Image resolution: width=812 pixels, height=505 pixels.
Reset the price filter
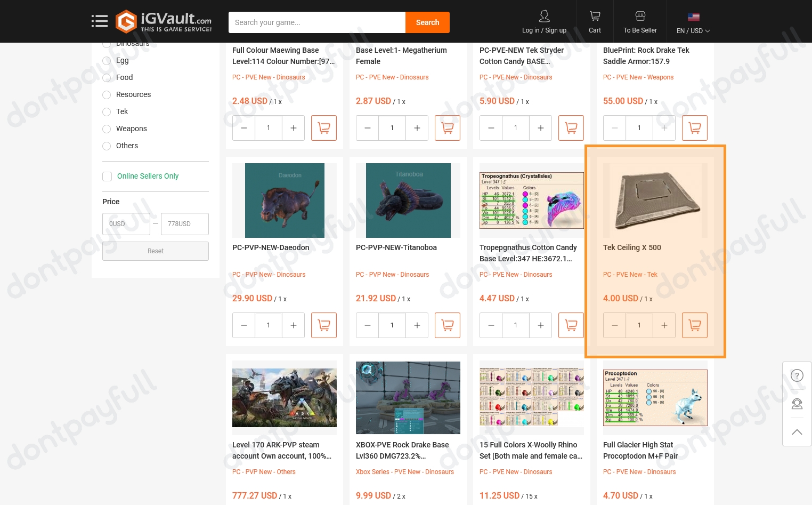click(156, 251)
